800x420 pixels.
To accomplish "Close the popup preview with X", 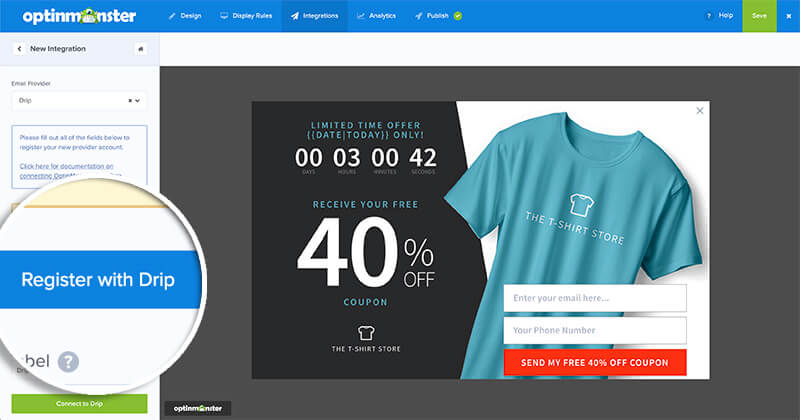I will click(699, 111).
